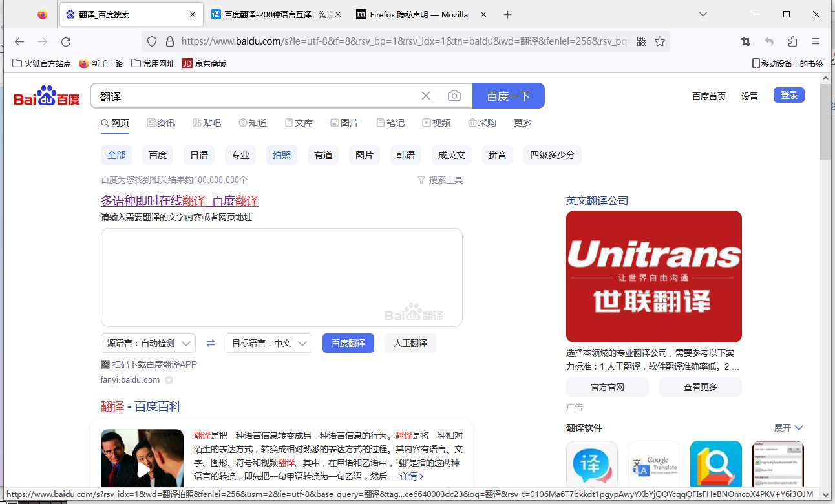Close the 翻译_百度搜索 tab
The image size is (835, 504).
(193, 14)
